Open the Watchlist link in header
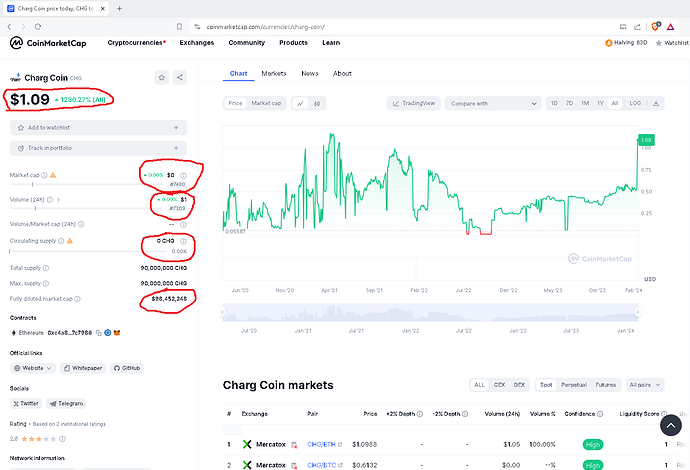This screenshot has height=470, width=690. tap(672, 43)
